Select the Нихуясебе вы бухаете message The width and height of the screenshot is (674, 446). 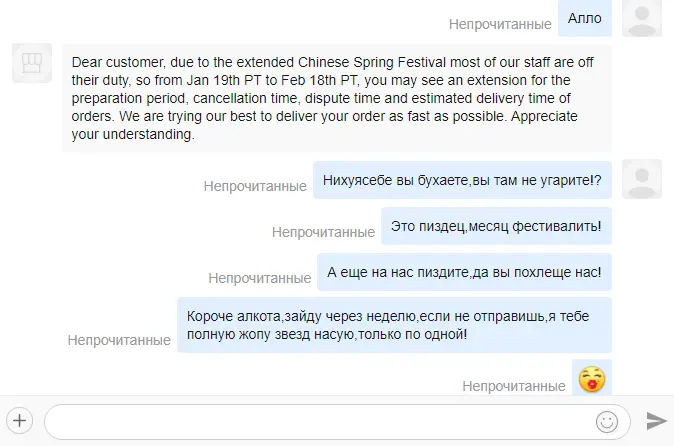pyautogui.click(x=462, y=180)
